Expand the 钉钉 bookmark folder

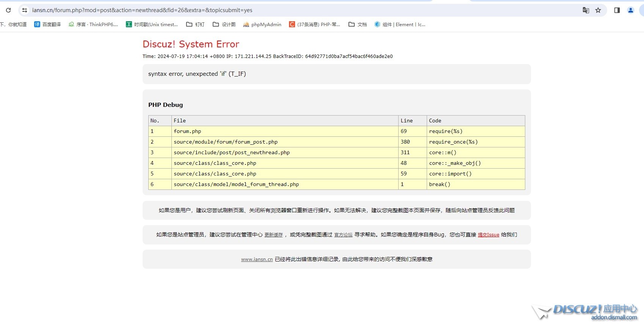[195, 25]
